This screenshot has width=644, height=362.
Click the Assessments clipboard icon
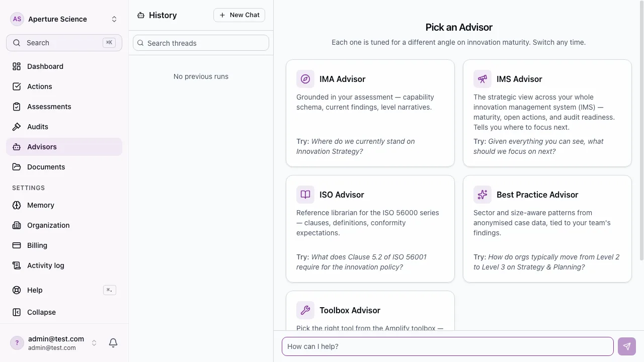tap(17, 107)
